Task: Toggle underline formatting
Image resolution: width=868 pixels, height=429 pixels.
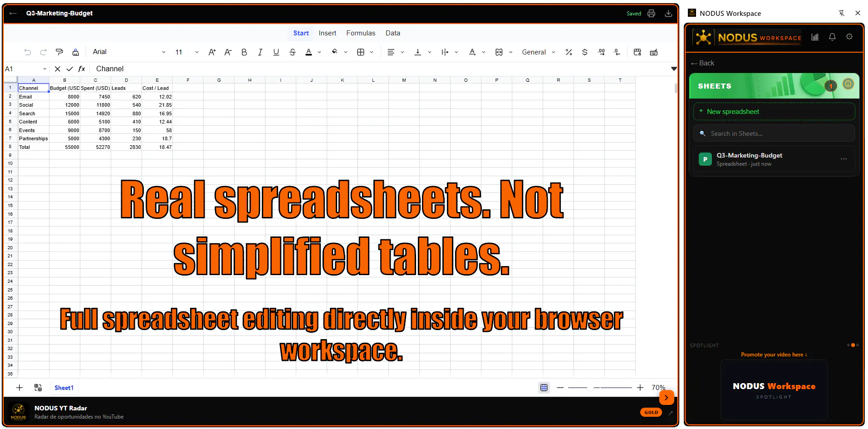Action: point(276,52)
